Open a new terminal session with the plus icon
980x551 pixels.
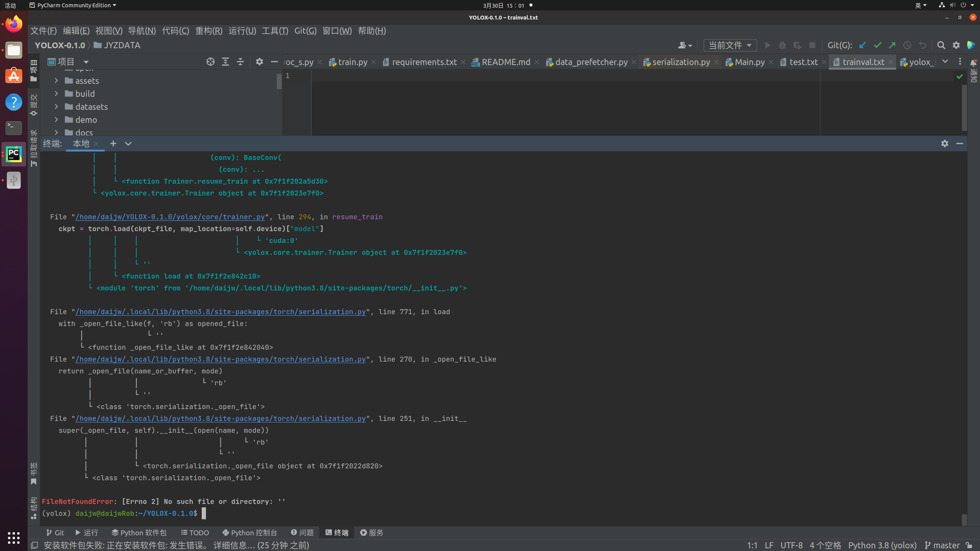click(113, 143)
